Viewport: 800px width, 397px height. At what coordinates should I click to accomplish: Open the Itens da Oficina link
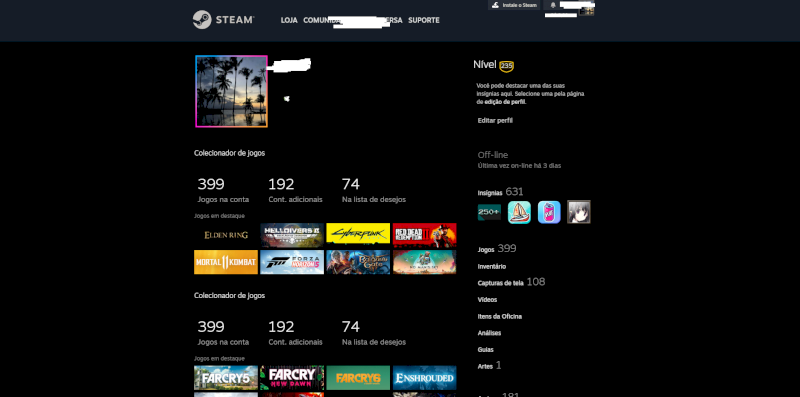point(499,316)
